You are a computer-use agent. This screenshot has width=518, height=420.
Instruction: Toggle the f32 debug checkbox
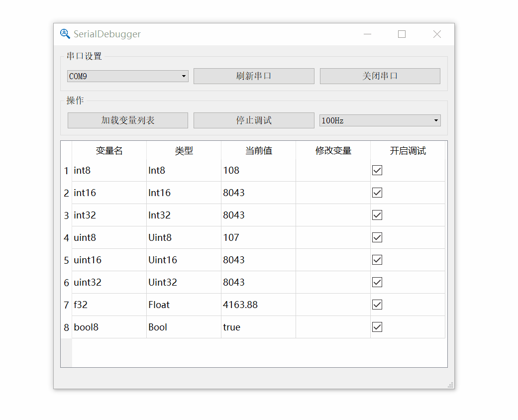pyautogui.click(x=377, y=305)
